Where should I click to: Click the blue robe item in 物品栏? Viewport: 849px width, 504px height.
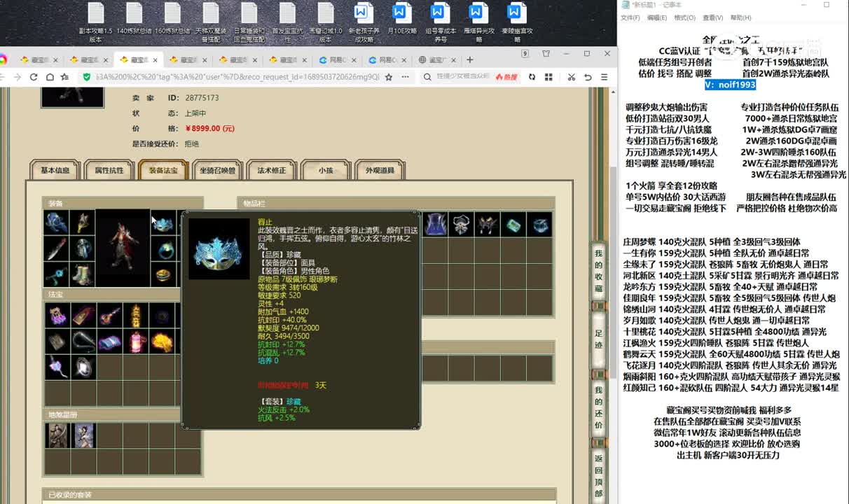tap(436, 224)
